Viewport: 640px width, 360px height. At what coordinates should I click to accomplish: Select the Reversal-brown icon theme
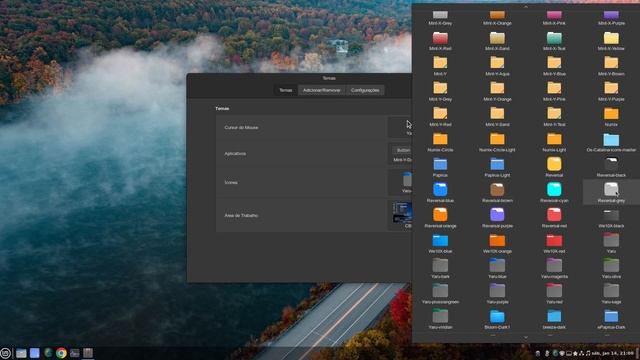coord(497,193)
